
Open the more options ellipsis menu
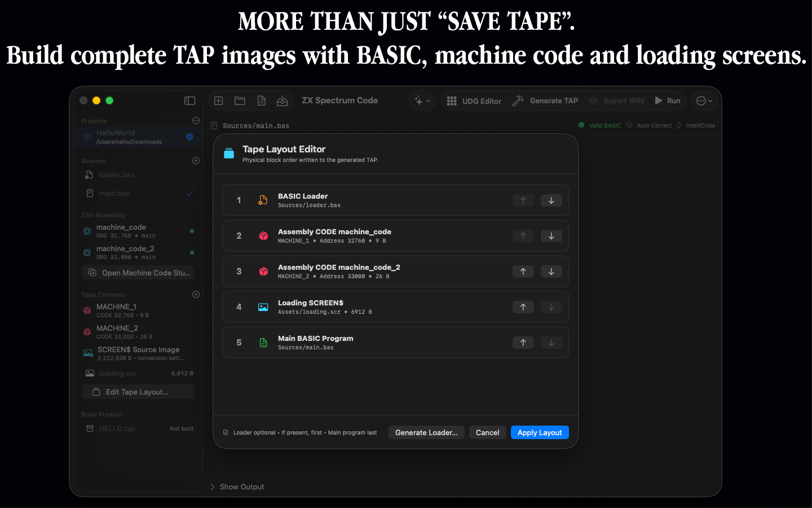(704, 100)
